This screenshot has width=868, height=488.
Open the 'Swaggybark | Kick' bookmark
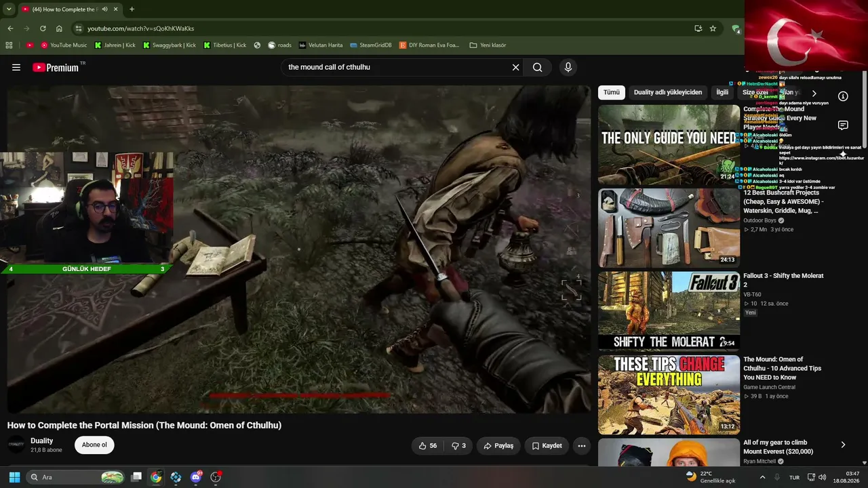tap(169, 45)
